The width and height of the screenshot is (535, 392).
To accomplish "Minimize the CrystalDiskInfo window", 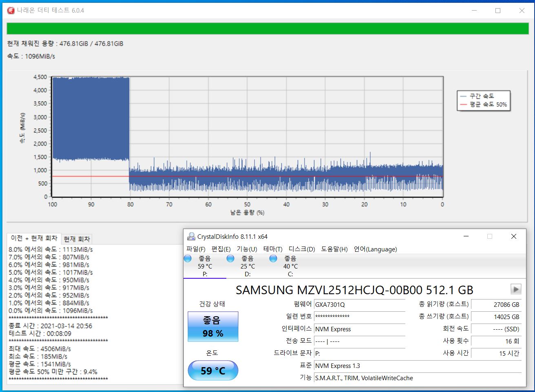I will tap(466, 236).
